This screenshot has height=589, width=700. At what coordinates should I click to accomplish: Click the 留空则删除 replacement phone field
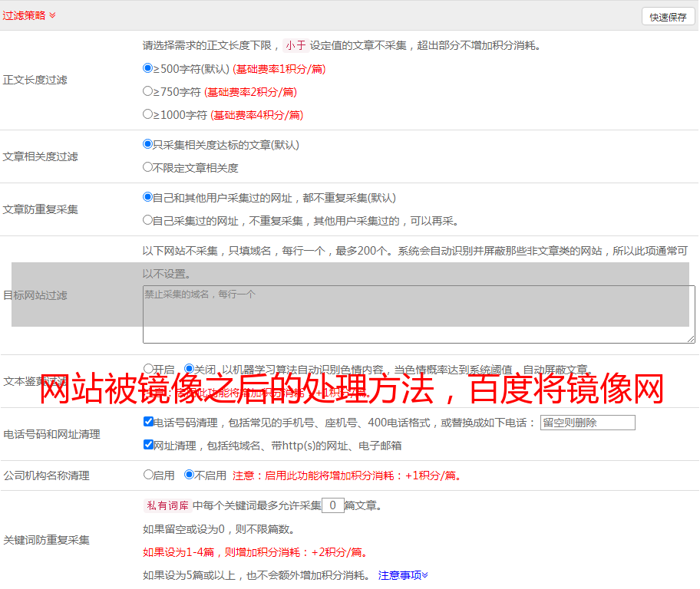coord(587,423)
